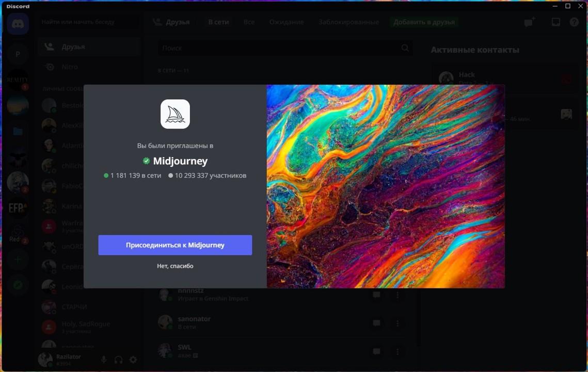Open the unORD direct message
The width and height of the screenshot is (588, 372).
coord(63,246)
